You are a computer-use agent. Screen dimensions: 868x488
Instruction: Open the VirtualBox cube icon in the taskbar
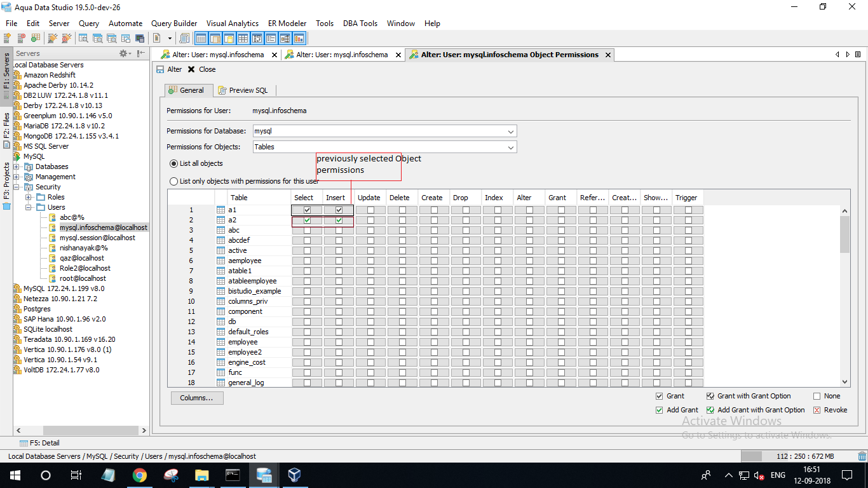pyautogui.click(x=294, y=475)
